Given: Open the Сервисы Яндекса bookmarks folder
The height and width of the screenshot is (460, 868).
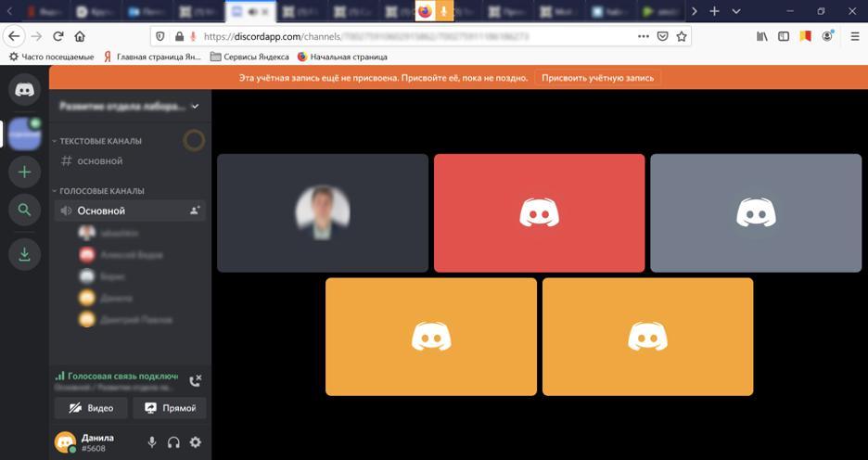Looking at the screenshot, I should (249, 57).
